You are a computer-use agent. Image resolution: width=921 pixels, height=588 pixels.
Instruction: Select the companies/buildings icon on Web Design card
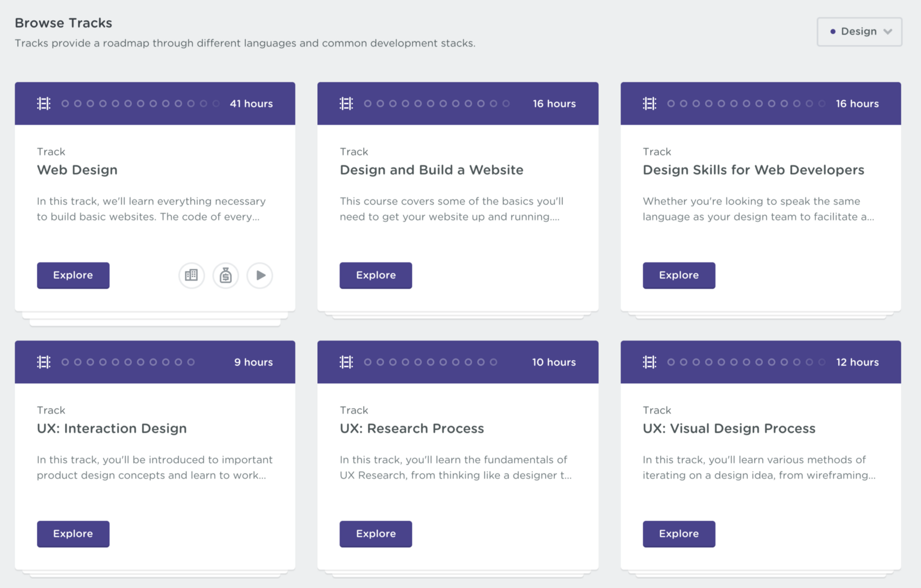tap(191, 276)
